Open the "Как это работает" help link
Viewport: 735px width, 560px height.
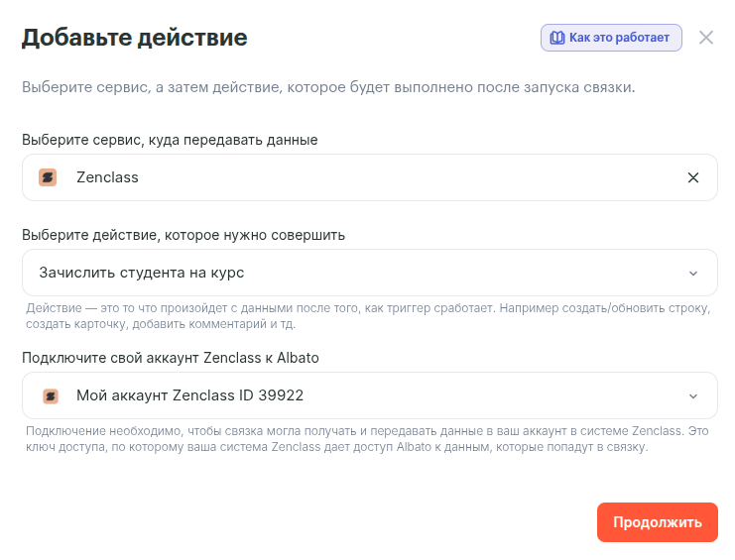click(619, 38)
